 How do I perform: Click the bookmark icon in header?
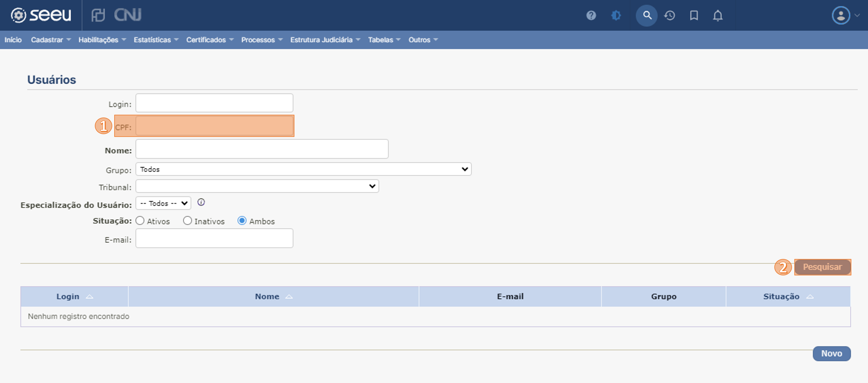pos(694,15)
